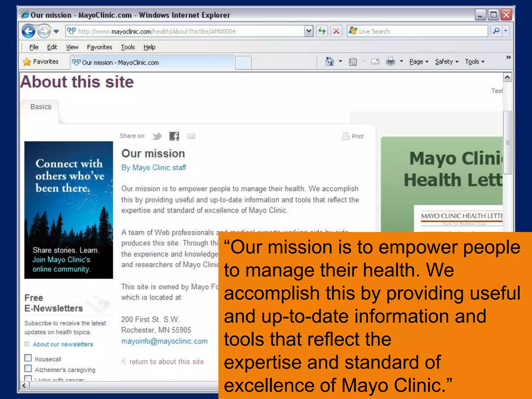Open the Tools command bar menu

(x=475, y=62)
